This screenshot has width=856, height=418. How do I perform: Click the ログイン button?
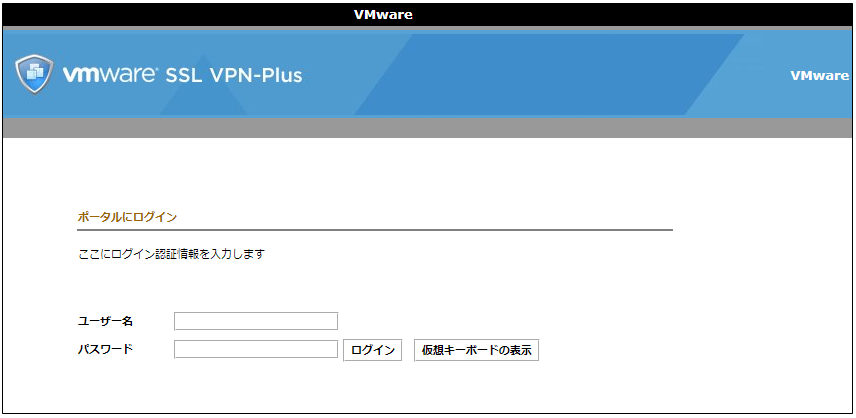point(372,350)
